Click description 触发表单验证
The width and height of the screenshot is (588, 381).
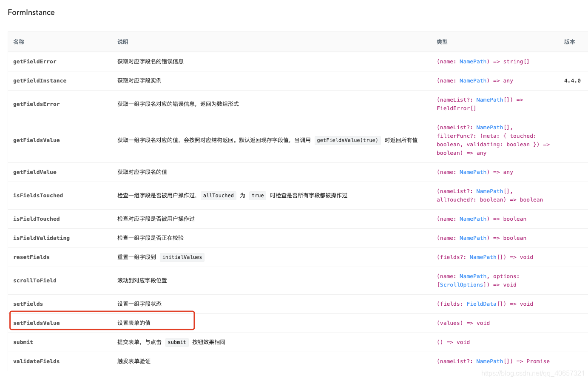(134, 361)
